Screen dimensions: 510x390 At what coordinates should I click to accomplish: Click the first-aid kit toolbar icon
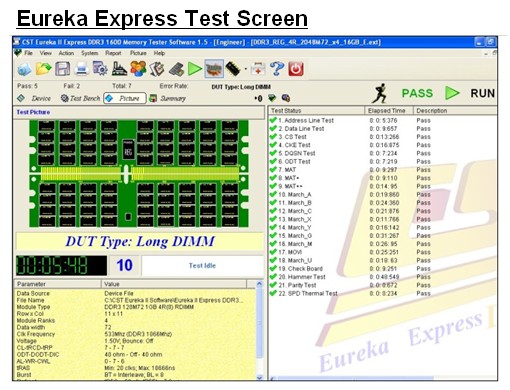[x=258, y=69]
